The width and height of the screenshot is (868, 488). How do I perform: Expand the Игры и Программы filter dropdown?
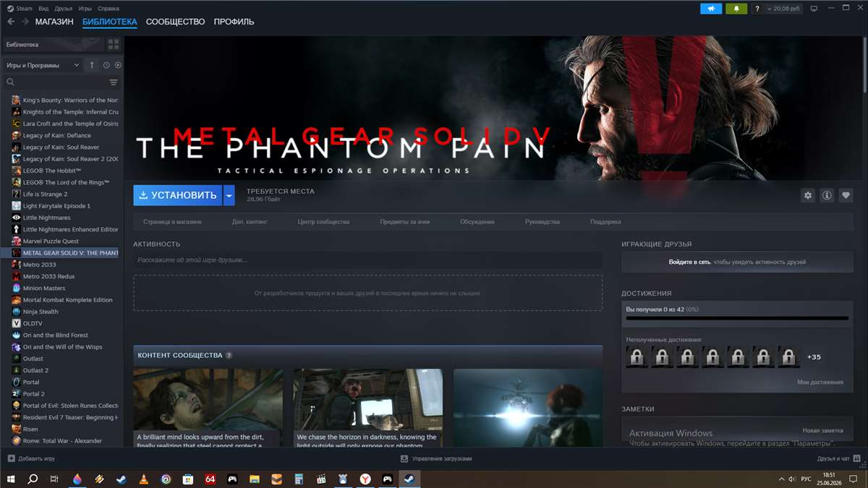coord(43,65)
